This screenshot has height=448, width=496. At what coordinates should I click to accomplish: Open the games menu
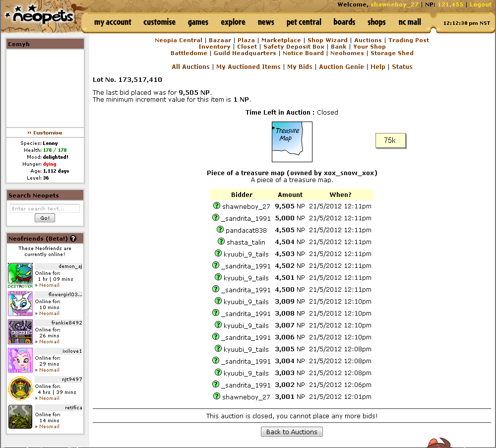[x=198, y=22]
